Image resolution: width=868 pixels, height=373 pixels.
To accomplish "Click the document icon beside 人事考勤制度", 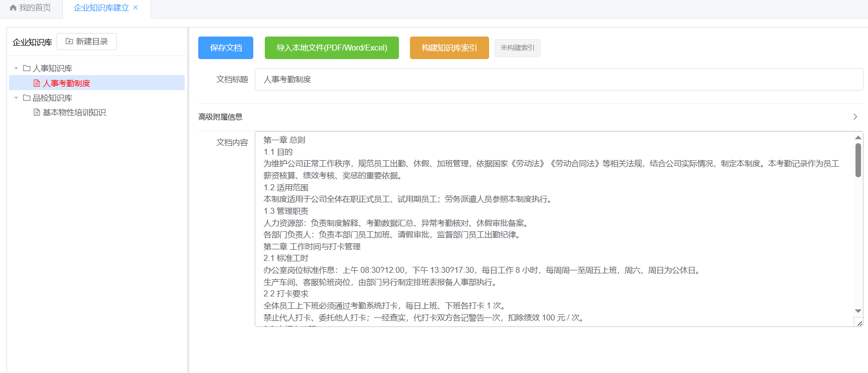I will point(37,83).
